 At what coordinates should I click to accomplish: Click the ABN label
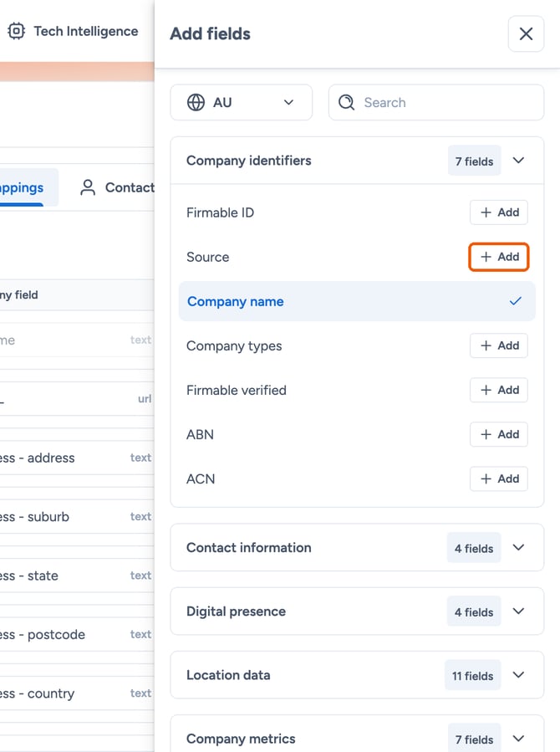click(x=201, y=434)
